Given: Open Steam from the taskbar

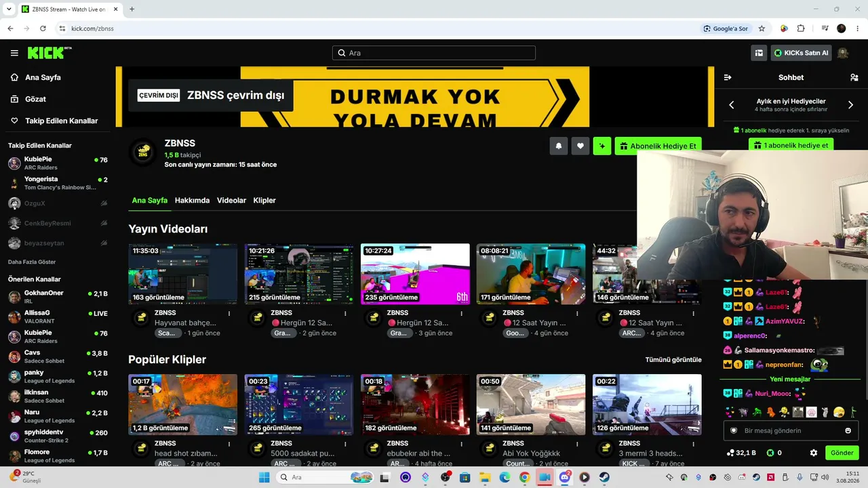Looking at the screenshot, I should (x=604, y=477).
